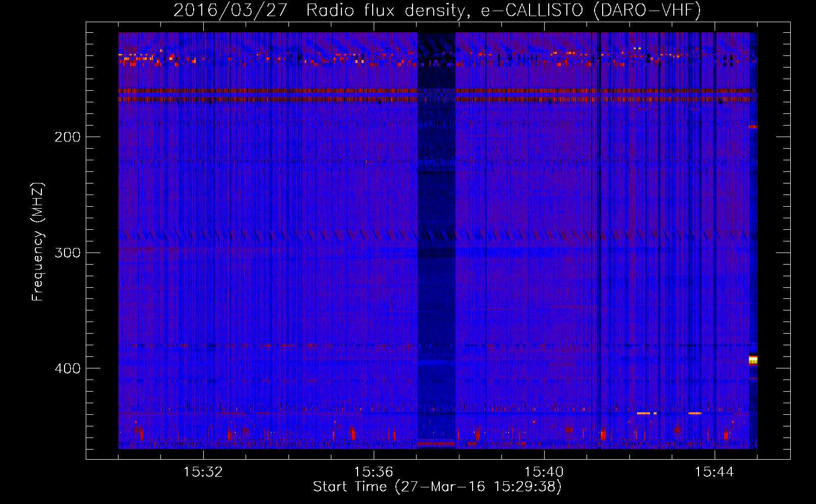The width and height of the screenshot is (816, 504).
Task: Click the 200 frequency tick label
Action: pyautogui.click(x=68, y=137)
